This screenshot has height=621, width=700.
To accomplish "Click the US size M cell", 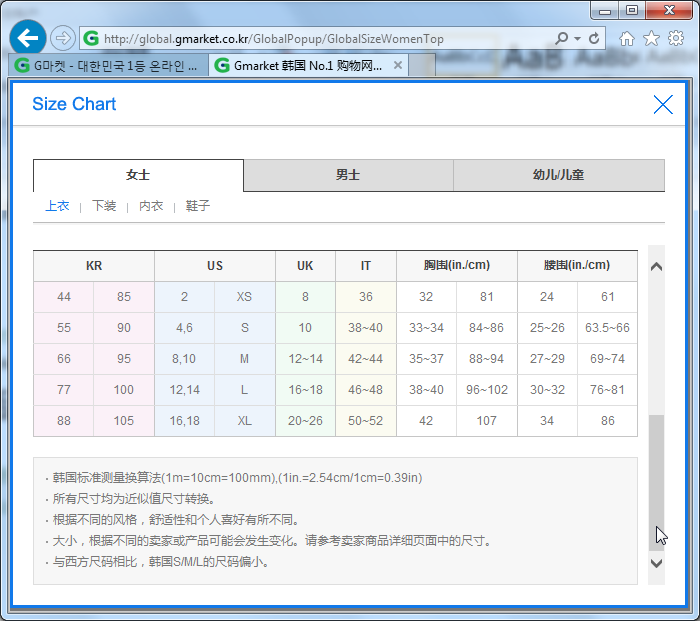I will coord(245,359).
